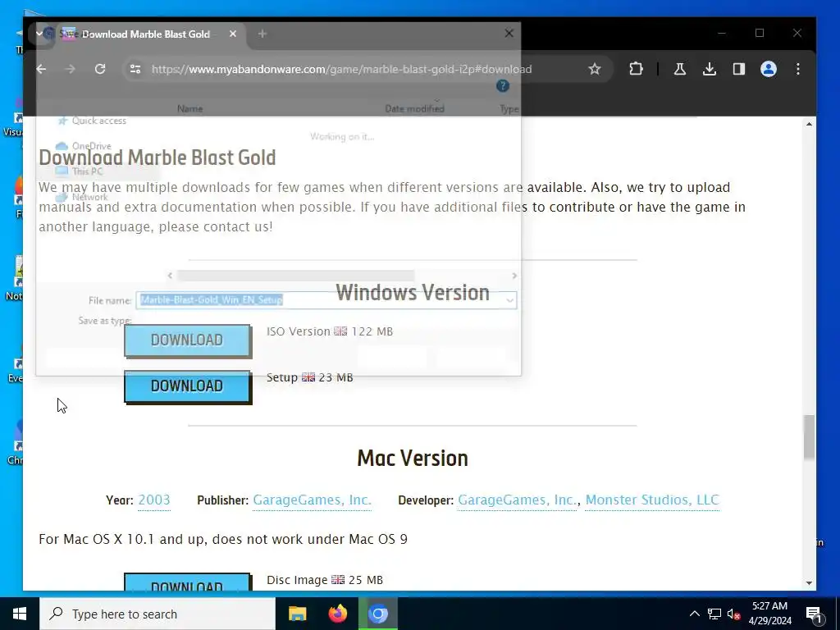Open Chrome three-dot menu
840x630 pixels.
tap(797, 69)
